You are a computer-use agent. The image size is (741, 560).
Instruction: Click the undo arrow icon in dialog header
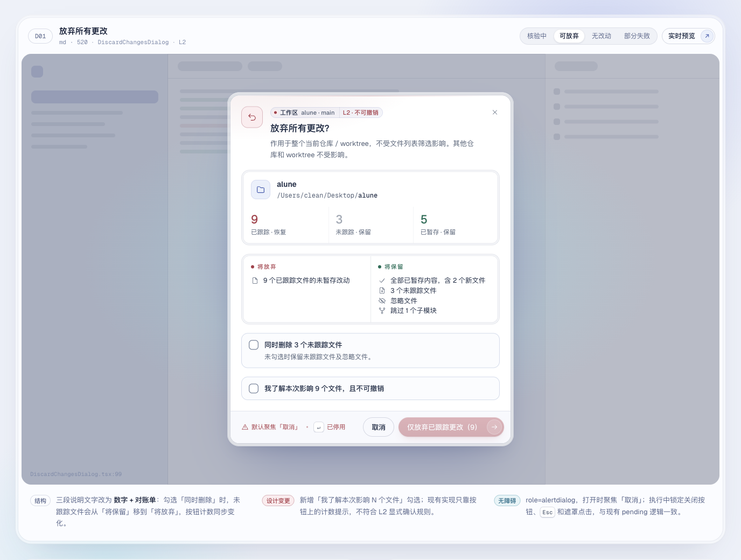pos(252,117)
